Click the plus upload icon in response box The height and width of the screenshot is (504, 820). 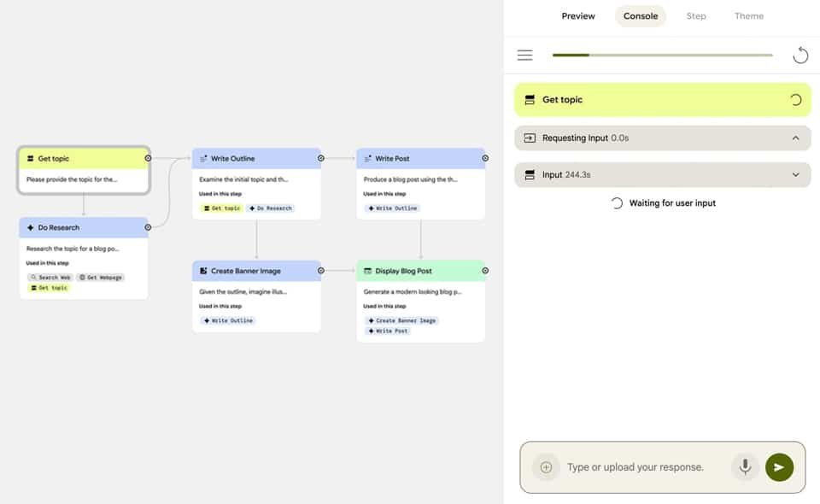(x=546, y=467)
